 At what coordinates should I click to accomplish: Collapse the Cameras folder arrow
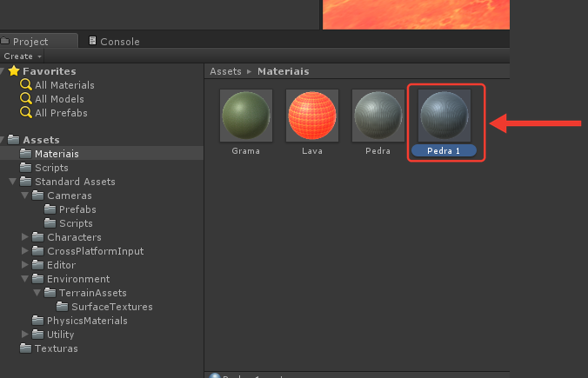tap(24, 196)
